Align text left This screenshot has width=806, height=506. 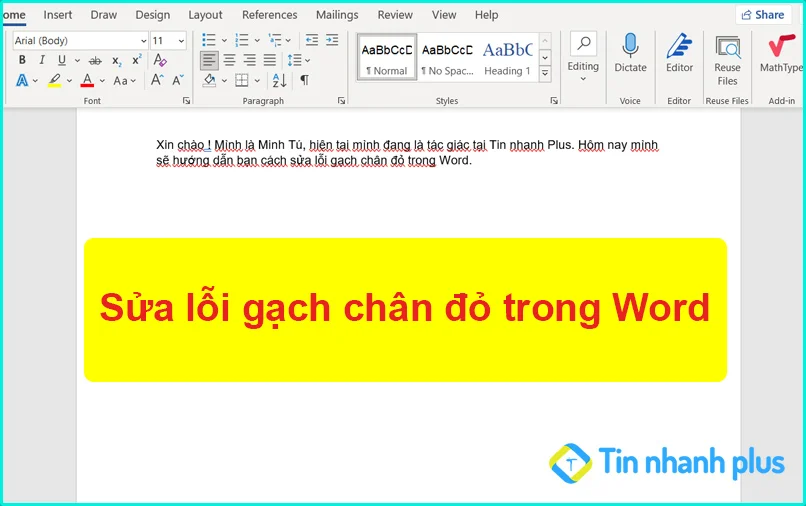pyautogui.click(x=209, y=61)
